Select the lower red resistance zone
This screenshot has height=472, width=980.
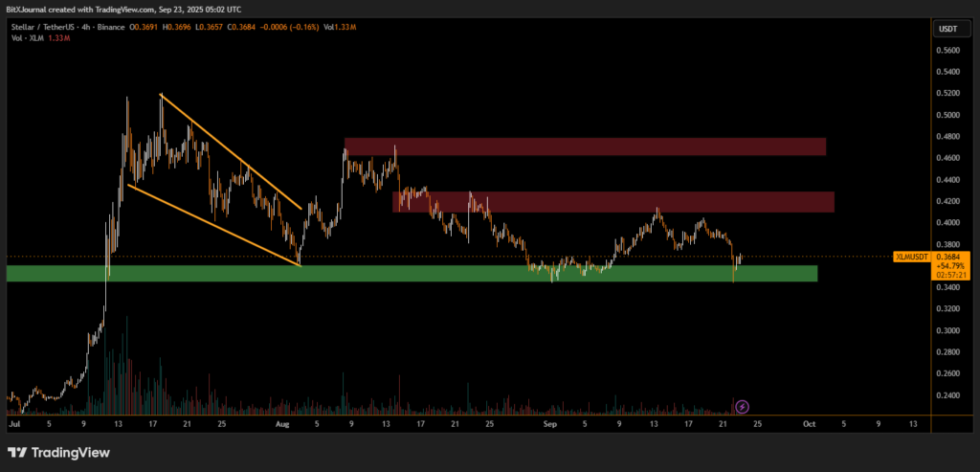[x=612, y=201]
